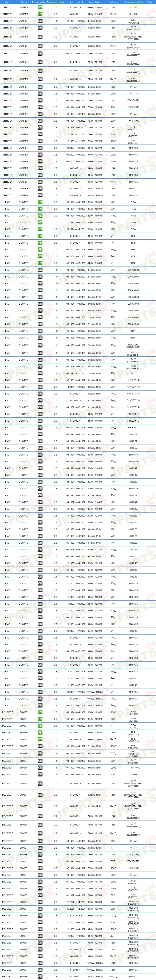
Task: Click the 04.1997 -> 04.2002 date cell
Action: point(76,502)
